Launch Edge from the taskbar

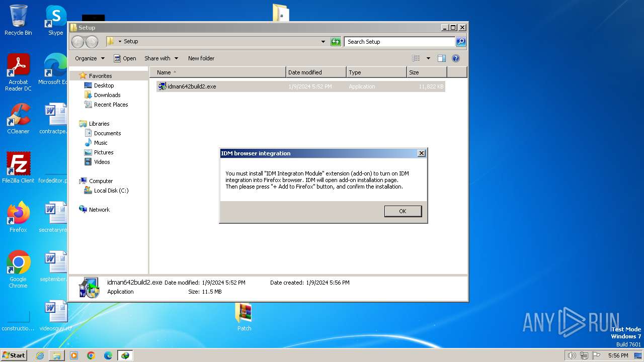pyautogui.click(x=108, y=355)
